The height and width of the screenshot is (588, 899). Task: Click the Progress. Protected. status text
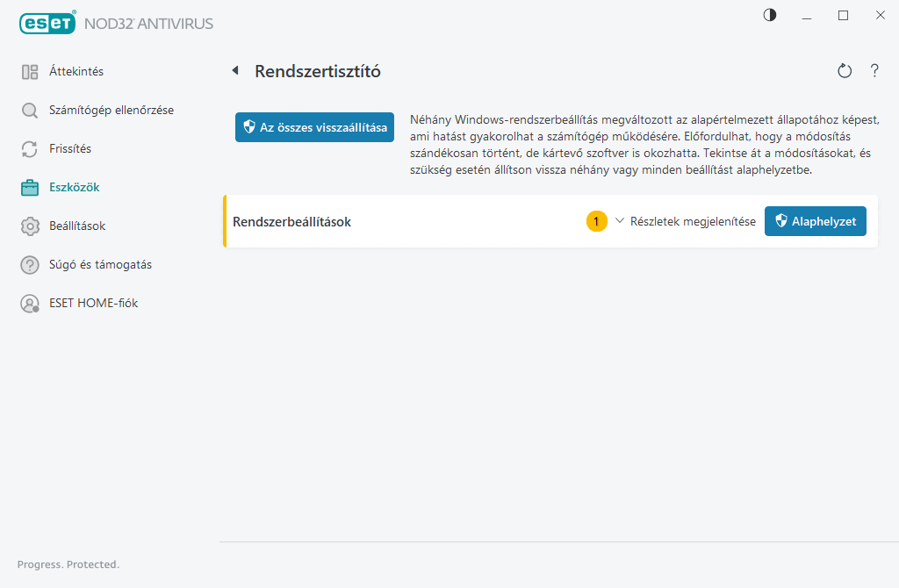tap(68, 564)
